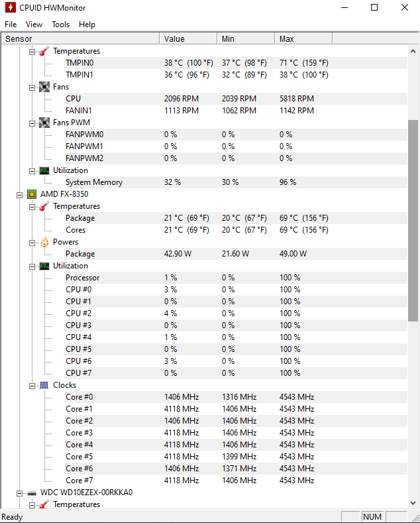Click the Powers flame icon
420x523 pixels.
pos(44,242)
